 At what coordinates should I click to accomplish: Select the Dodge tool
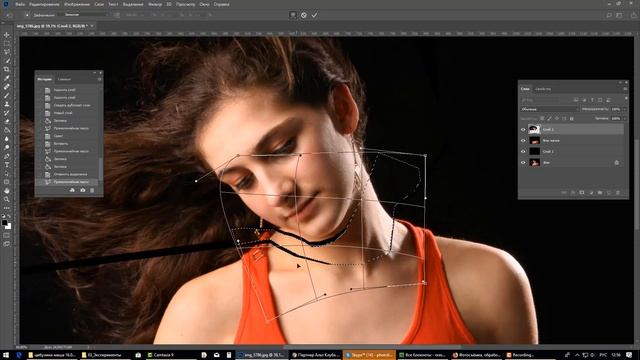tap(7, 147)
